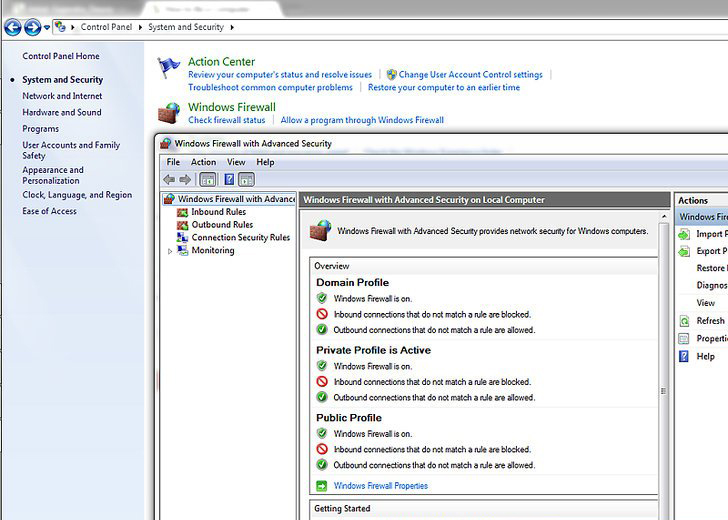Click Diagnose / Repair action
Screen dimensions: 728x520
[x=712, y=285]
